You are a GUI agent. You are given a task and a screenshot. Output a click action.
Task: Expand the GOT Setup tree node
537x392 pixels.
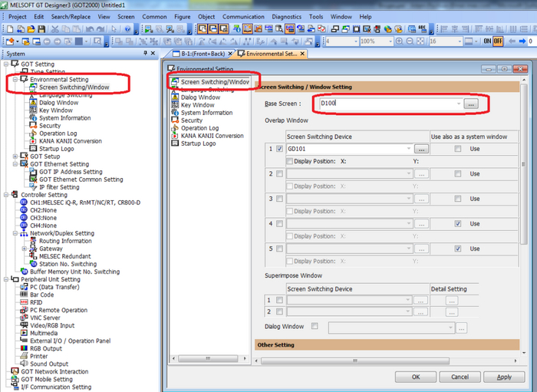tap(15, 156)
